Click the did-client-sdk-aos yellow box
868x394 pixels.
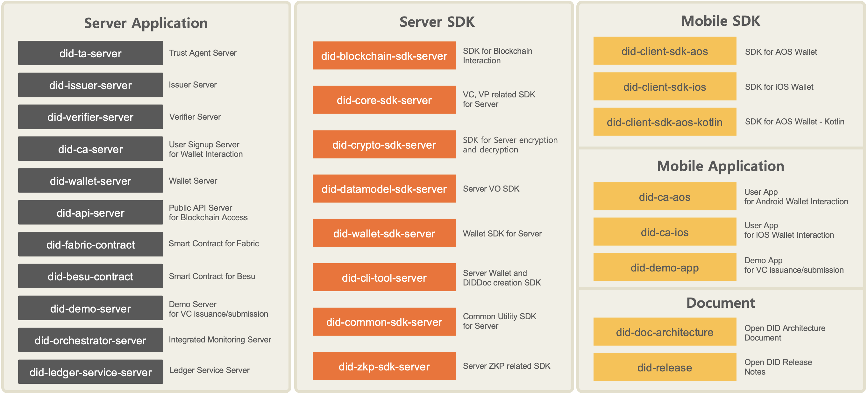(665, 51)
